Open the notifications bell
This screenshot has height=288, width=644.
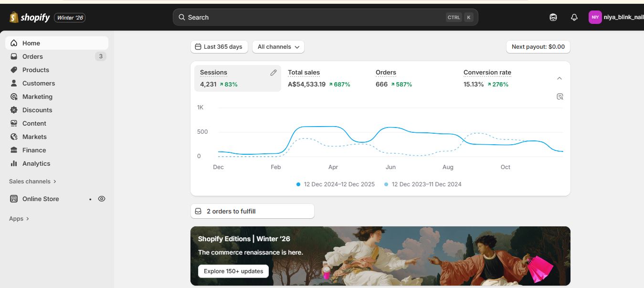point(574,17)
